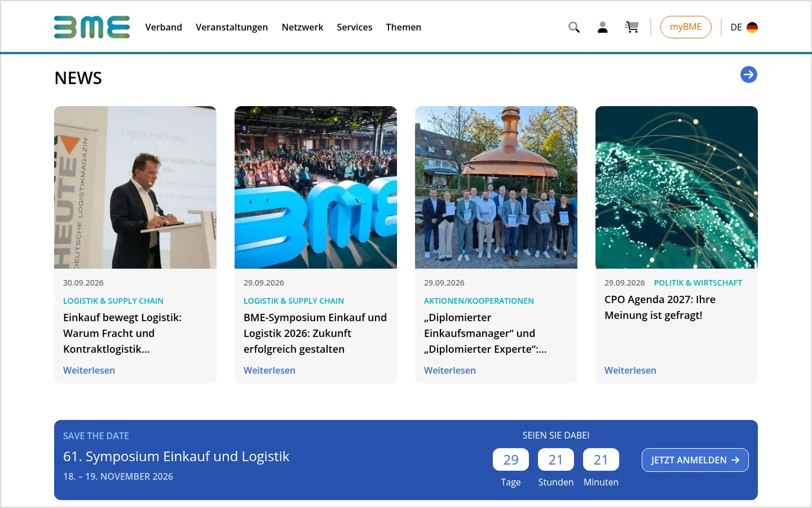This screenshot has height=508, width=812.
Task: Open the speaker-at-podium news thumbnail
Action: coord(135,187)
